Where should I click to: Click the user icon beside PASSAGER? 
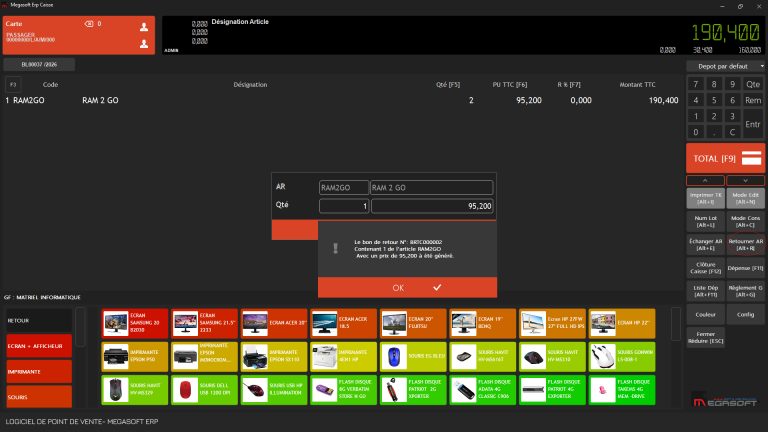pos(144,44)
